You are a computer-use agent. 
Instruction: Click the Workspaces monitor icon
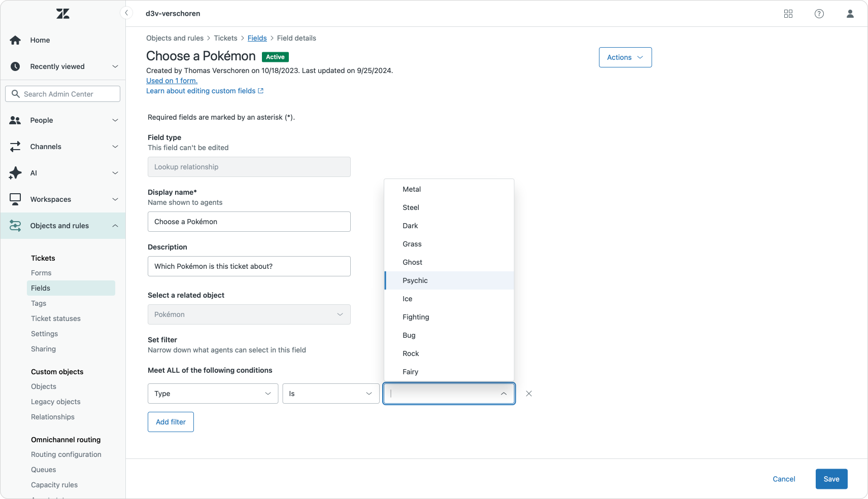(15, 199)
